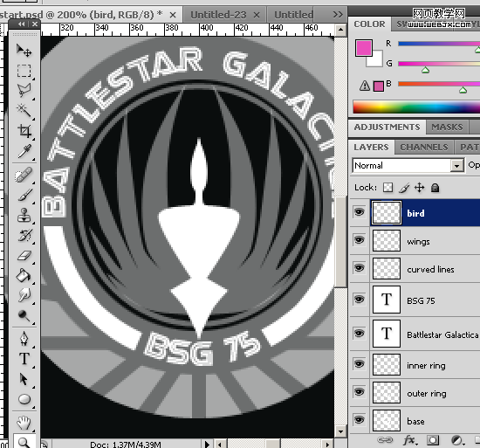Toggle lock image pixels
The image size is (480, 448).
[x=404, y=188]
